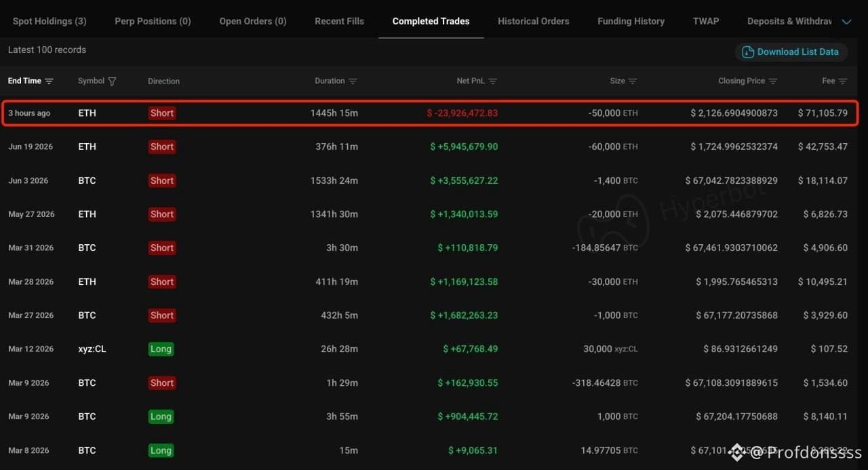
Task: Click the Mar 31 2026 end time cell
Action: tap(31, 248)
